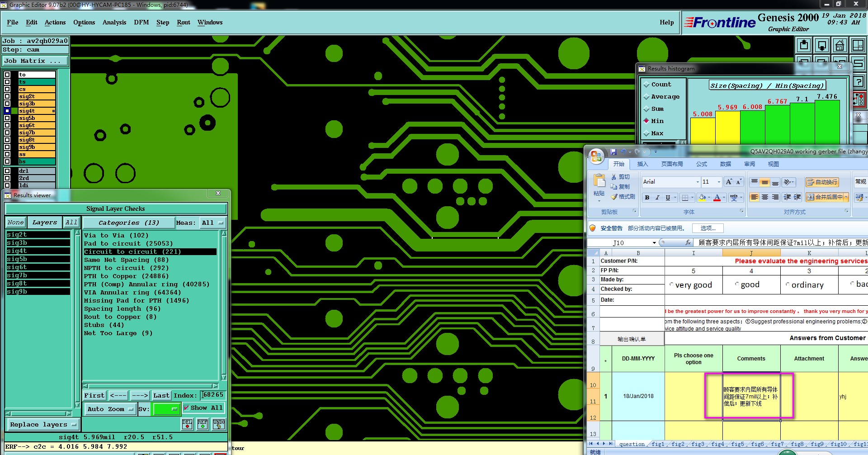Click the 5.008 yellow histogram bar
The width and height of the screenshot is (868, 455).
pyautogui.click(x=703, y=131)
